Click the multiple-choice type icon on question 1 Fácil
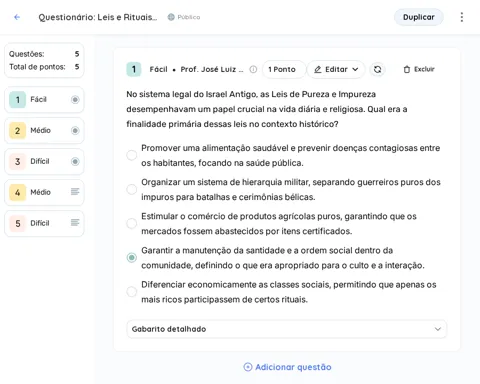This screenshot has height=384, width=480. pos(75,99)
